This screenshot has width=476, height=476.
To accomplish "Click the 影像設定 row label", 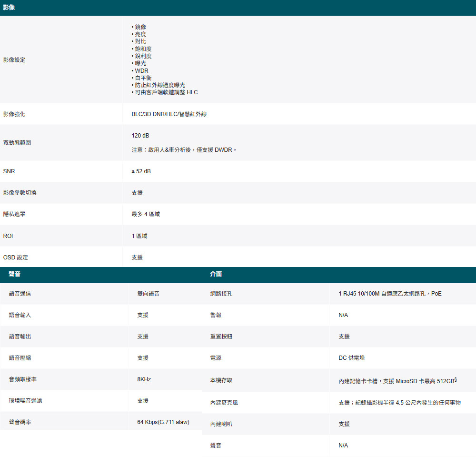I will point(14,60).
